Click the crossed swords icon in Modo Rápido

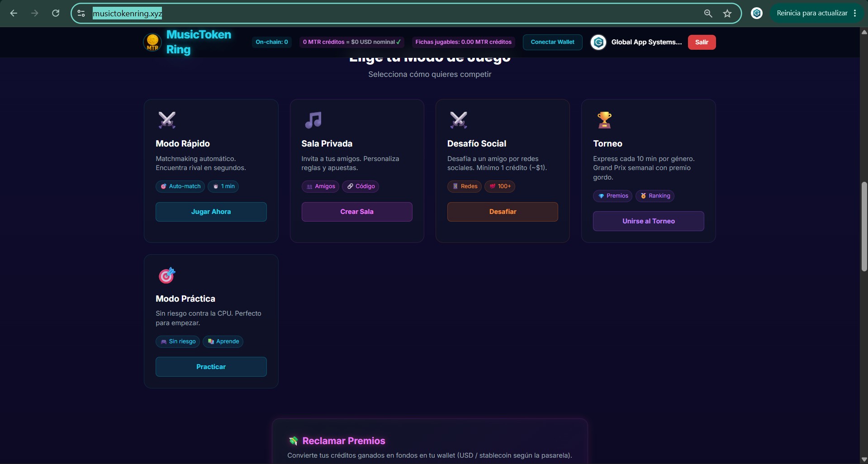(x=167, y=120)
